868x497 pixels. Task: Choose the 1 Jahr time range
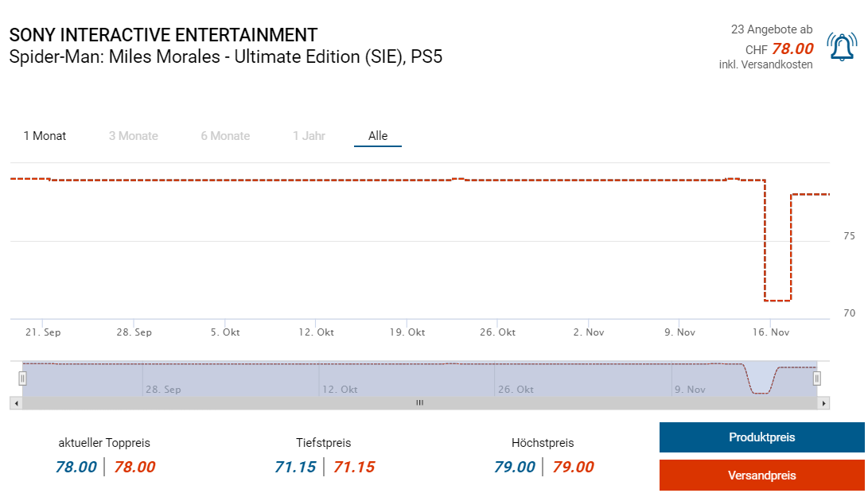[309, 136]
